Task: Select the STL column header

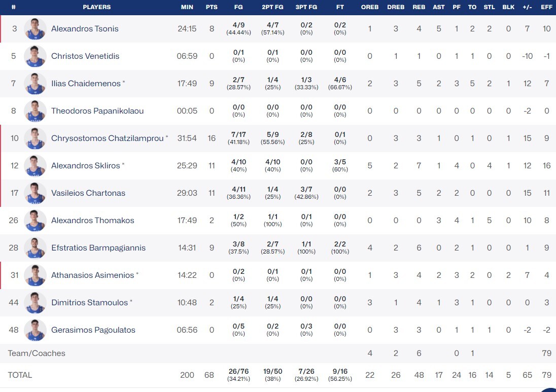Action: pos(490,7)
